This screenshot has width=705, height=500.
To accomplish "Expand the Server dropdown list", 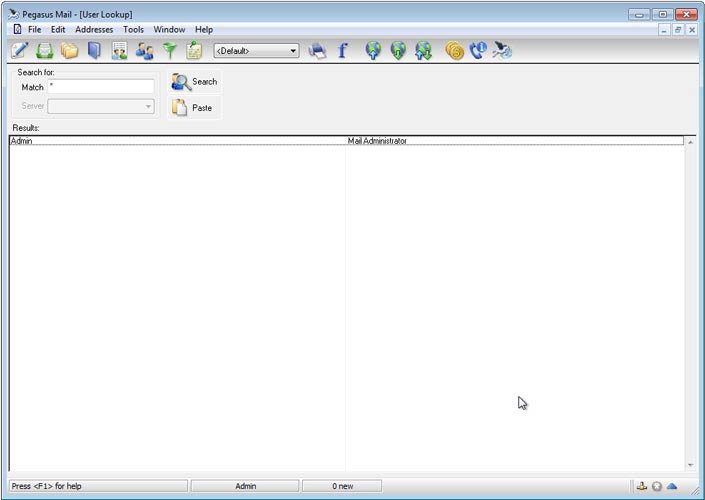I will (148, 106).
